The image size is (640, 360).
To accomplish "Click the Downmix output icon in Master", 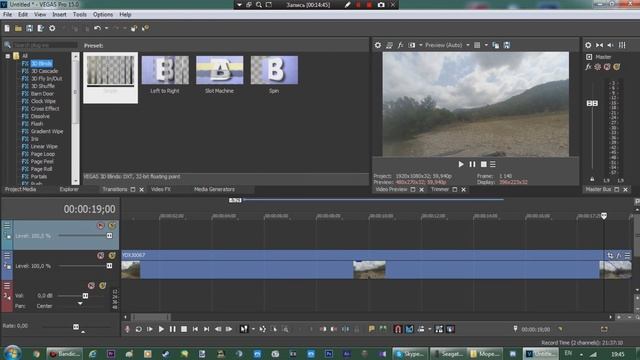I will tap(599, 45).
